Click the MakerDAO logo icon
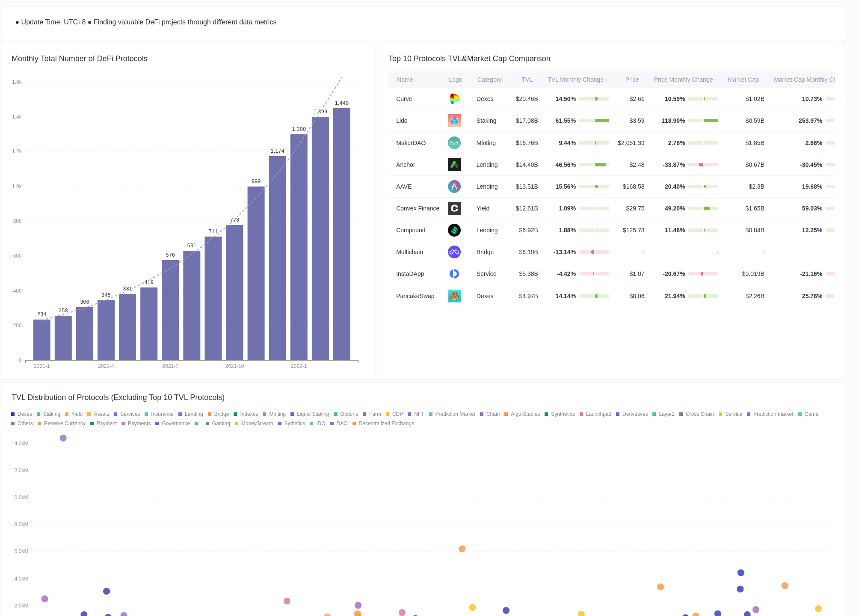 454,143
